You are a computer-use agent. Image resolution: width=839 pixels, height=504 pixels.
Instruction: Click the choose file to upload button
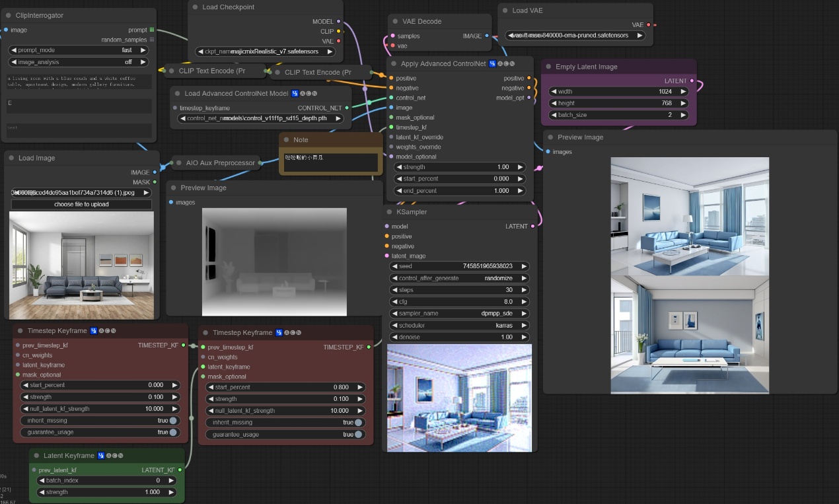(x=81, y=205)
